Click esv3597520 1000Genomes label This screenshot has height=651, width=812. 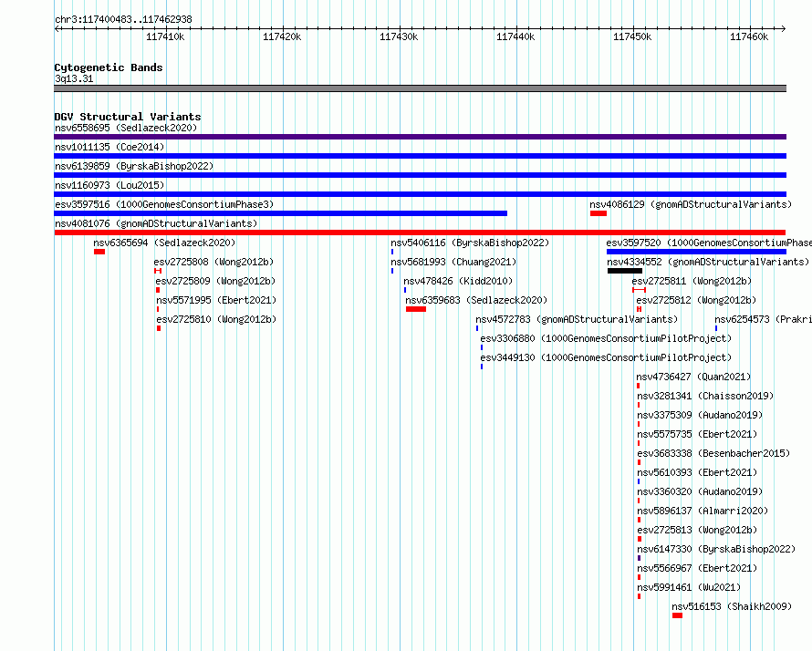(x=709, y=243)
